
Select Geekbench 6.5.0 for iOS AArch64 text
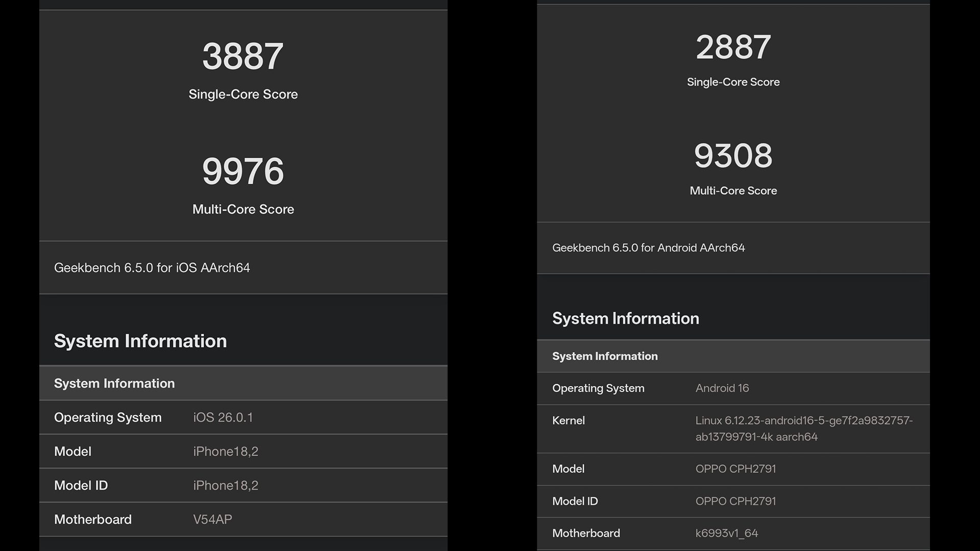(152, 268)
